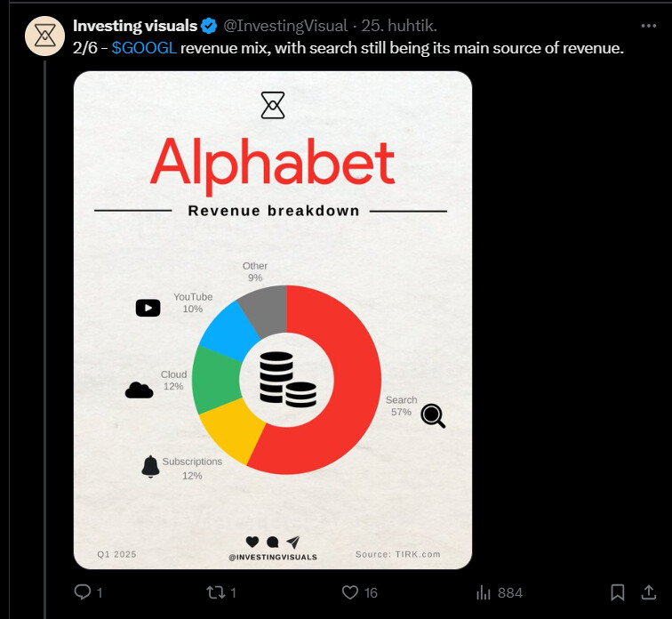The width and height of the screenshot is (672, 619).
Task: Repost this tweet using retweet icon
Action: point(215,592)
